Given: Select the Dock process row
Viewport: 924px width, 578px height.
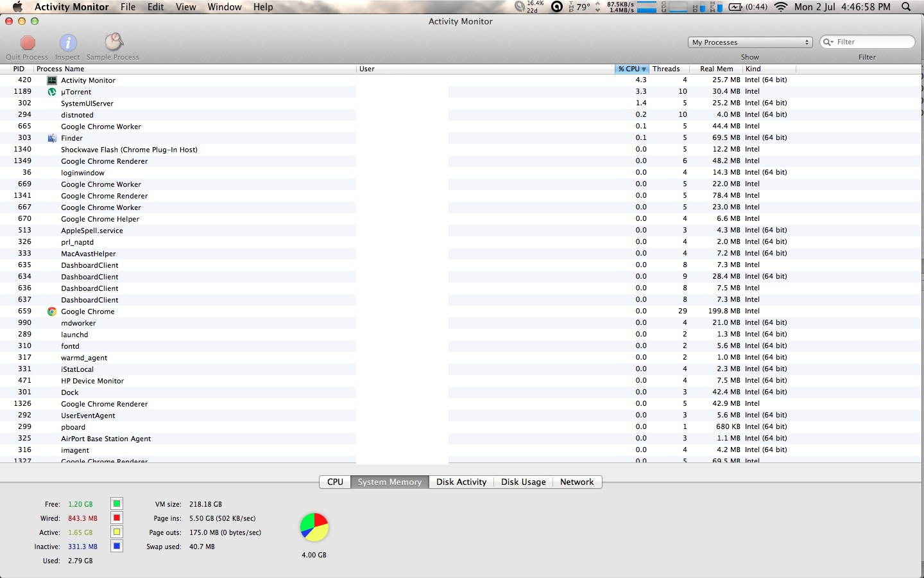Looking at the screenshot, I should (x=462, y=392).
